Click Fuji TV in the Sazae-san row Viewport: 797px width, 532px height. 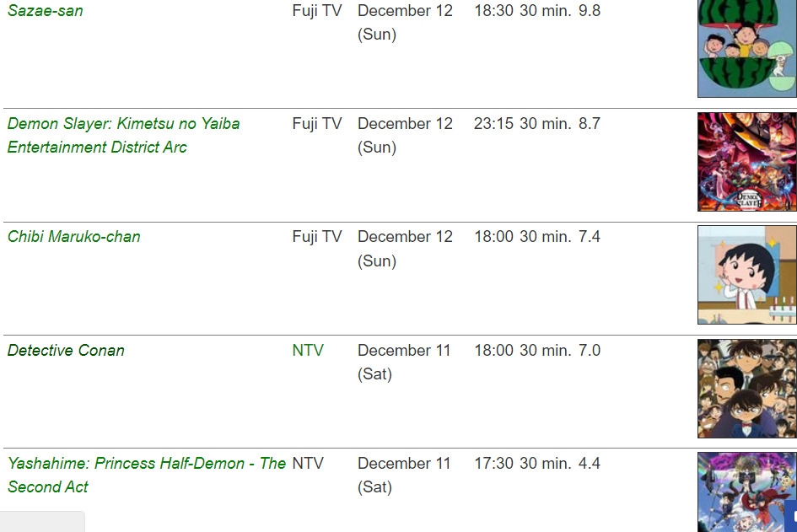[317, 11]
